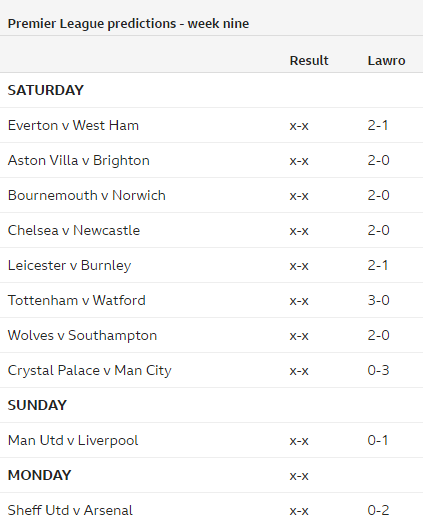The width and height of the screenshot is (423, 527).
Task: Click the Bournemouth v Norwich fixture text
Action: 87,195
